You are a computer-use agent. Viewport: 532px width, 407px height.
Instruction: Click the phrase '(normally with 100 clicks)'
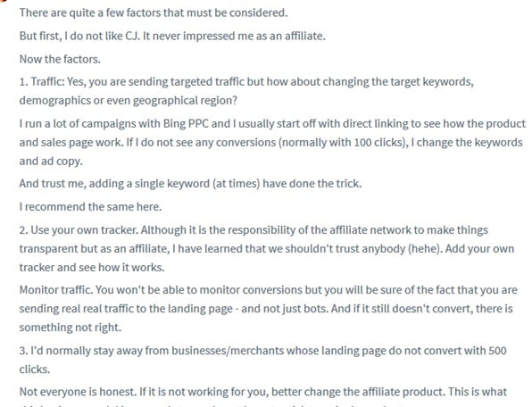coord(343,142)
